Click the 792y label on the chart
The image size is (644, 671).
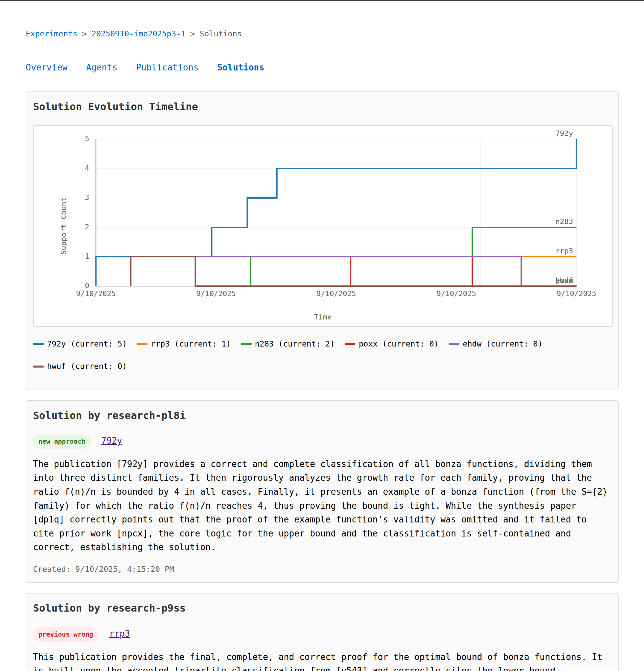tap(565, 134)
